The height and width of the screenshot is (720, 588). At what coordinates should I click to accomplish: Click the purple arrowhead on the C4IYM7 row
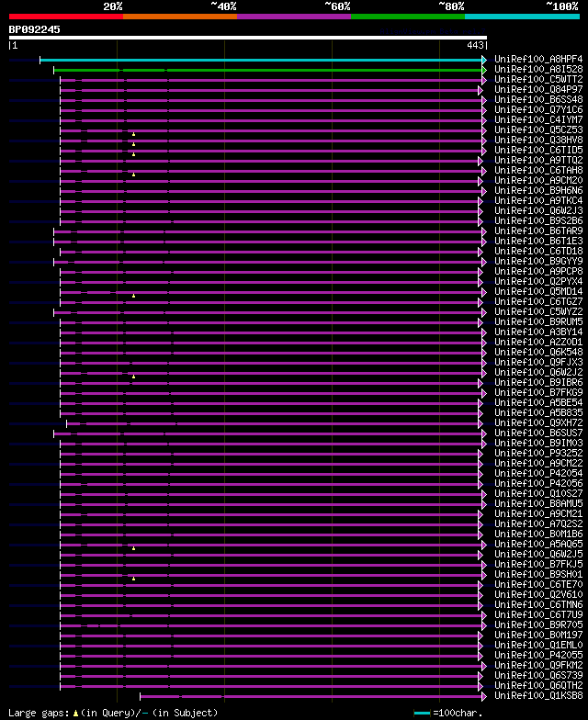pos(484,121)
